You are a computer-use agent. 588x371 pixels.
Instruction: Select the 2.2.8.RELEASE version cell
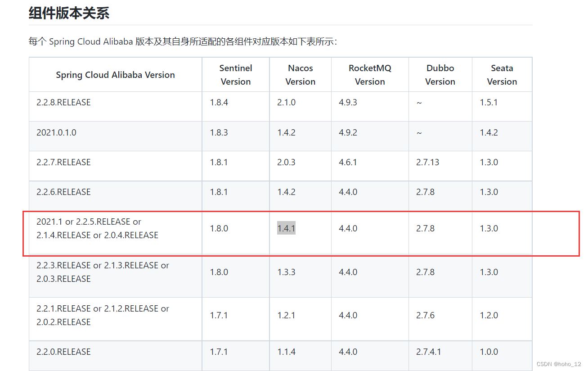pyautogui.click(x=116, y=107)
